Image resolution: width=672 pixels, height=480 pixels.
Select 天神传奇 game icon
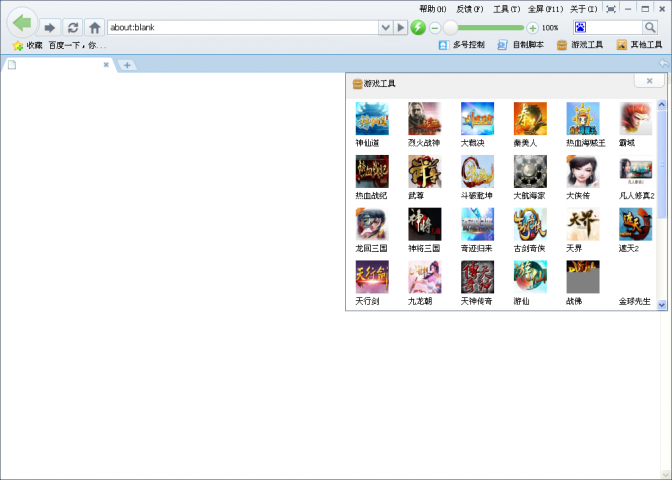click(x=477, y=277)
